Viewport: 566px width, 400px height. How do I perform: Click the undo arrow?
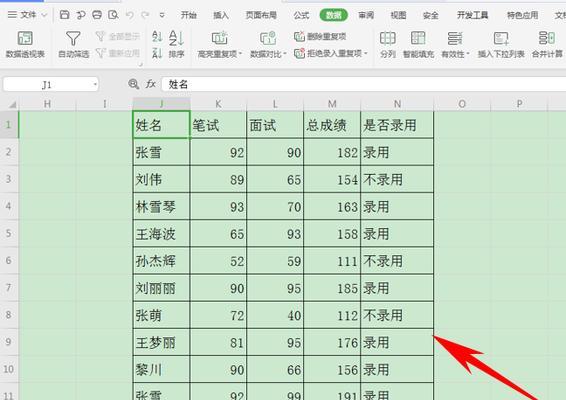coord(130,15)
